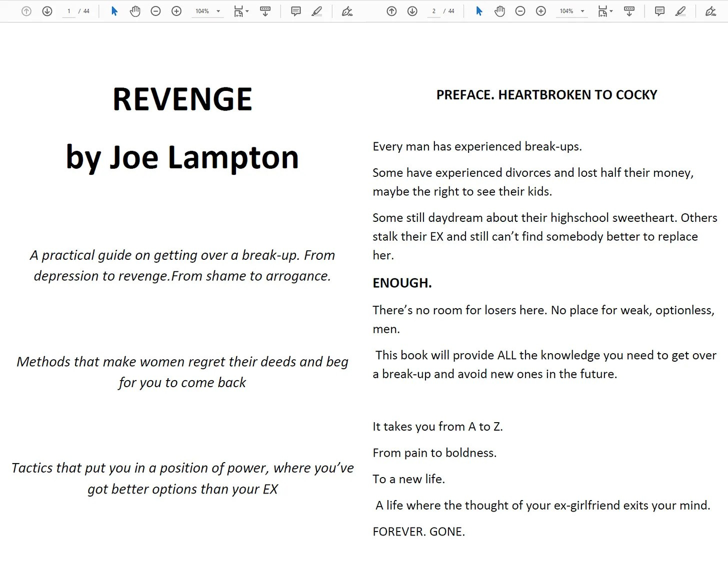728x562 pixels.
Task: Click italic line "got better options than your EX"
Action: click(x=182, y=489)
